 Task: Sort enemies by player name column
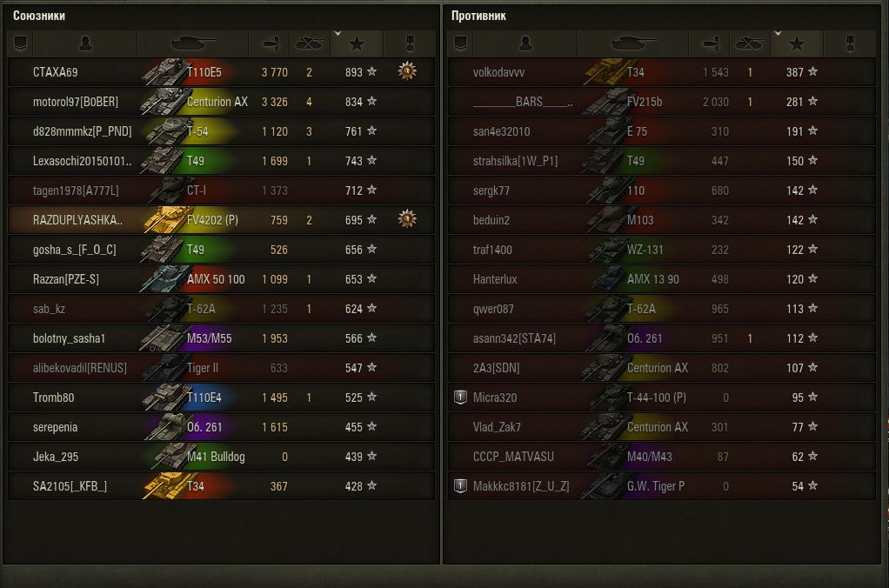click(x=525, y=43)
